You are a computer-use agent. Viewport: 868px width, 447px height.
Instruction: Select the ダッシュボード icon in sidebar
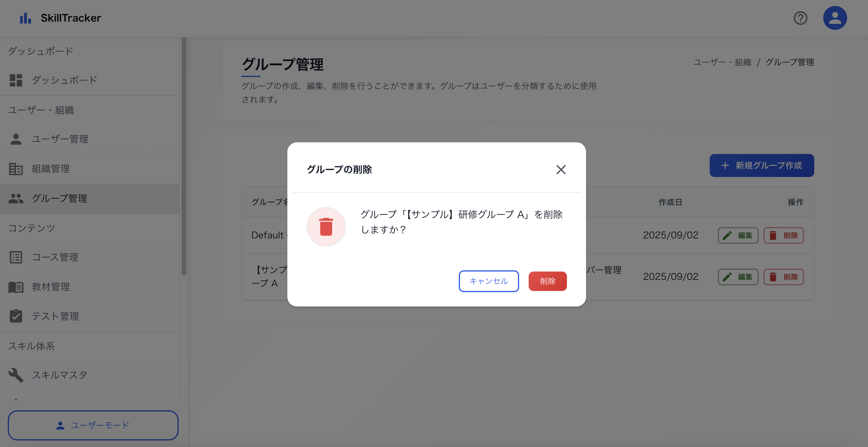(16, 80)
